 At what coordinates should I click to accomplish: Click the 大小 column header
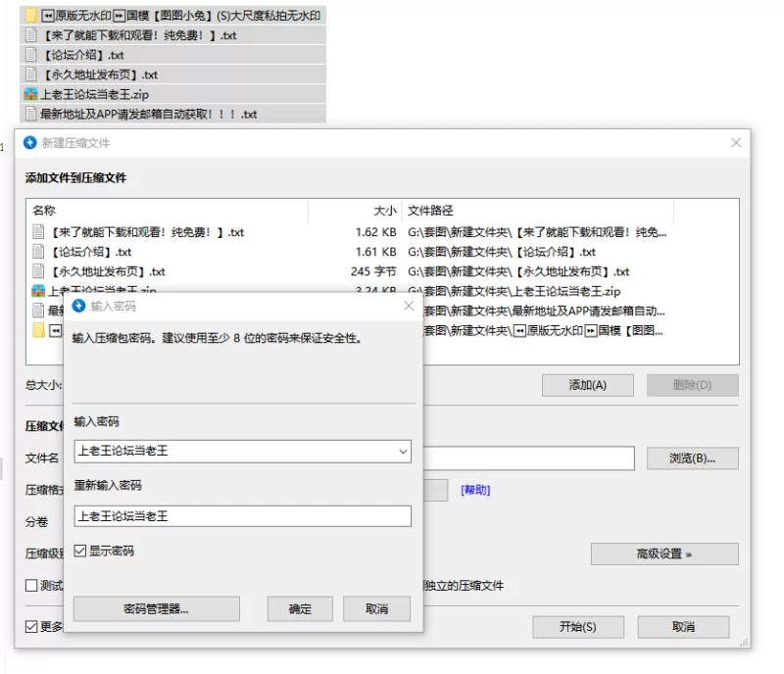click(x=355, y=211)
